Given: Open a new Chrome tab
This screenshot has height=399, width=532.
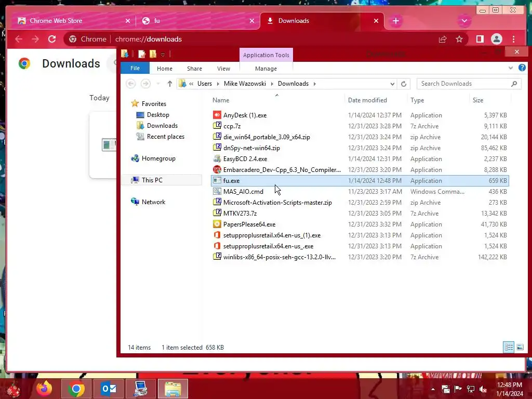Looking at the screenshot, I should click(x=395, y=21).
